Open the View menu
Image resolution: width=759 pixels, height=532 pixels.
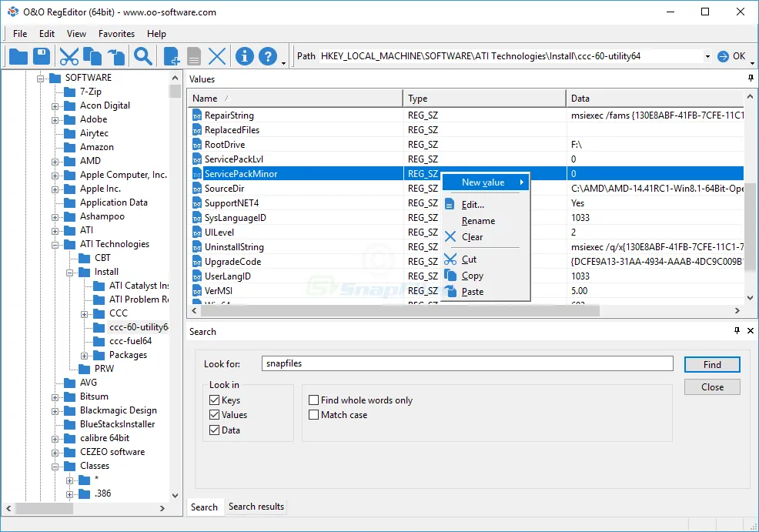coord(76,33)
